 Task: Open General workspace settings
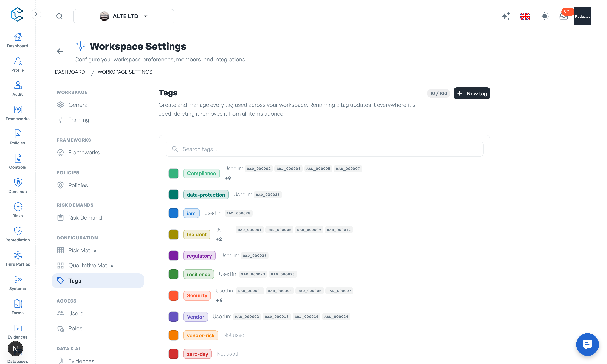(x=98, y=105)
